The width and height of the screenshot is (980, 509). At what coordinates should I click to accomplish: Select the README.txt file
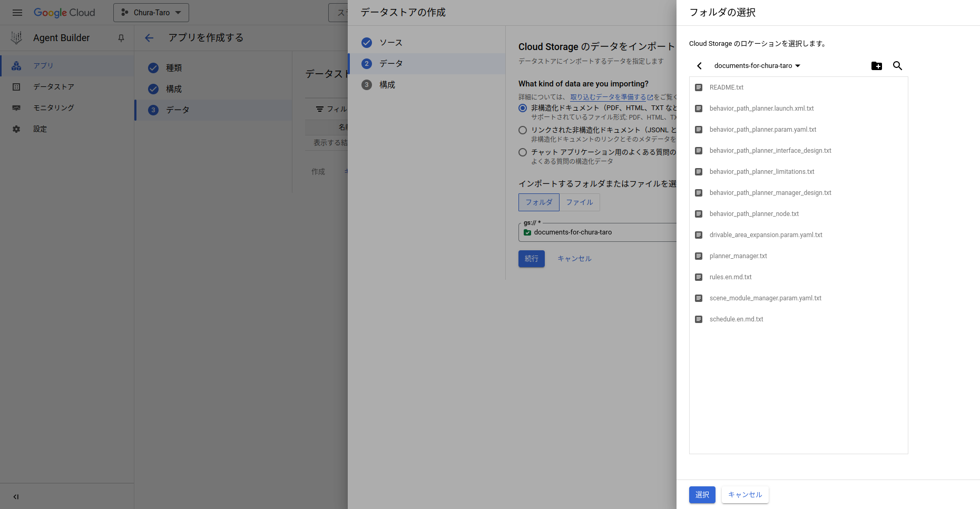coord(798,87)
